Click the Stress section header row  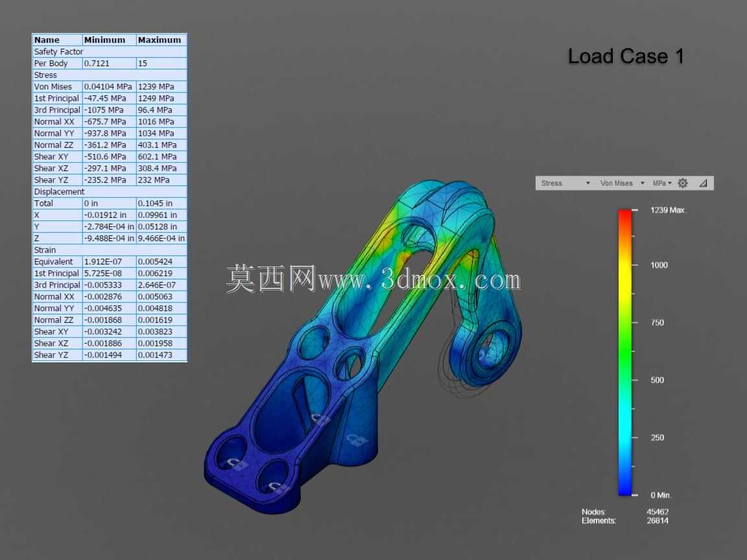click(110, 75)
